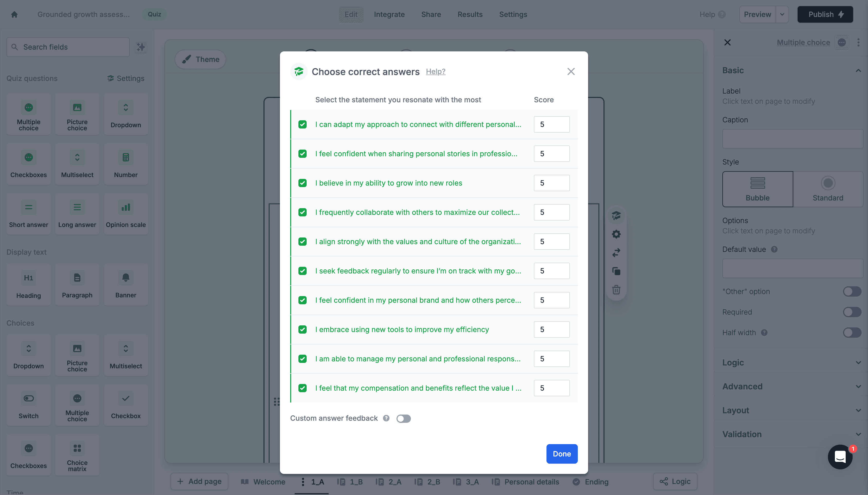Add a Choice matrix field

pyautogui.click(x=77, y=455)
